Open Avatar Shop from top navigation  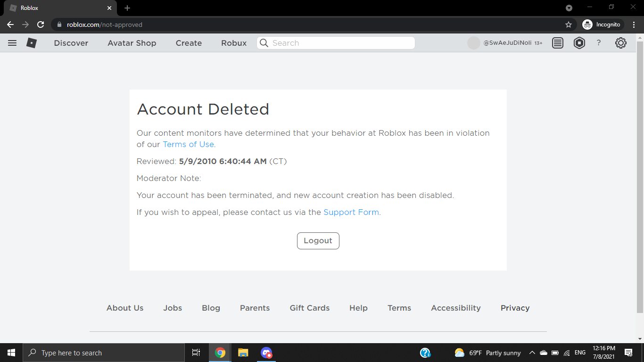pos(132,43)
